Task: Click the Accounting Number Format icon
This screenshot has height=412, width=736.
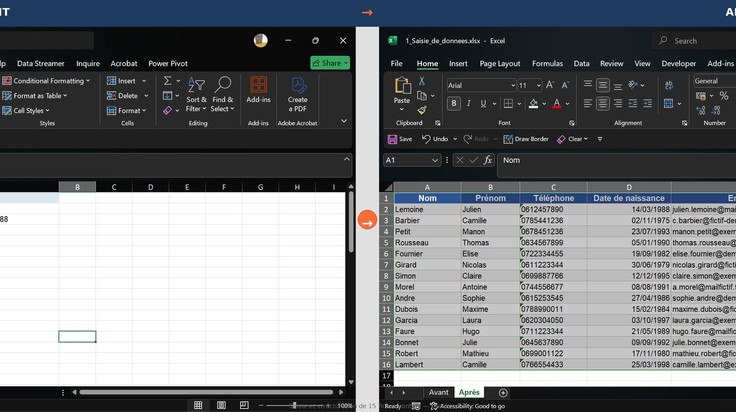Action: coord(701,96)
